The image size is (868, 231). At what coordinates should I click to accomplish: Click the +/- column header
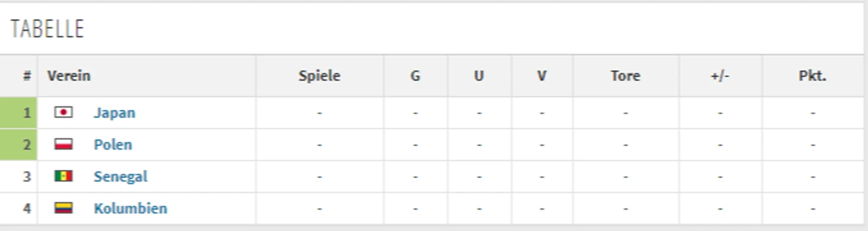pos(719,76)
